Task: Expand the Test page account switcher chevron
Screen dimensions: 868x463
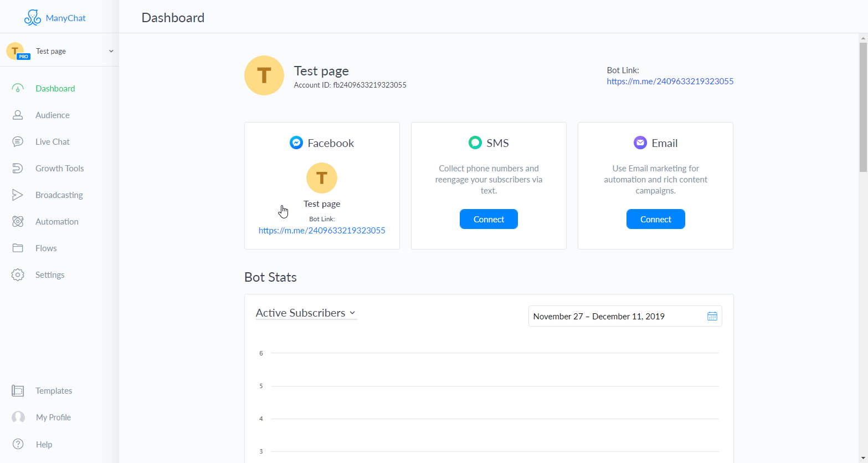Action: [111, 51]
